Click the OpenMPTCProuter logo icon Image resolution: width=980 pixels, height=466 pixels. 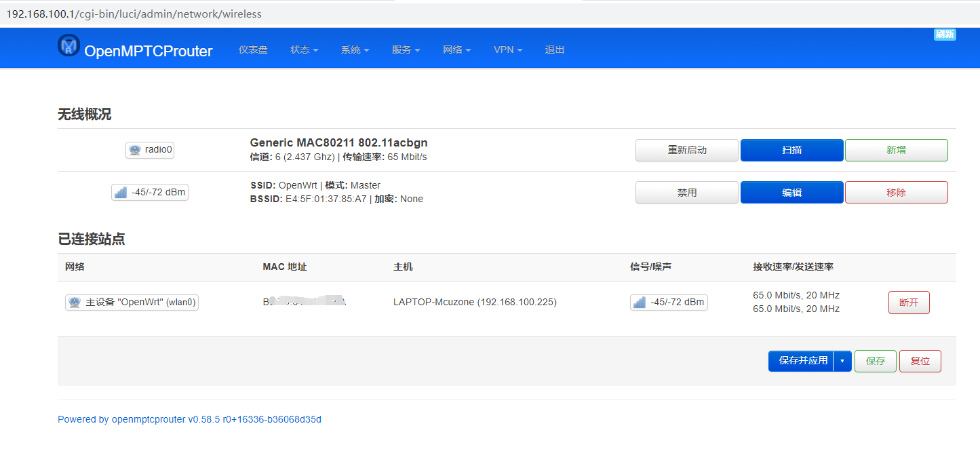(x=69, y=45)
